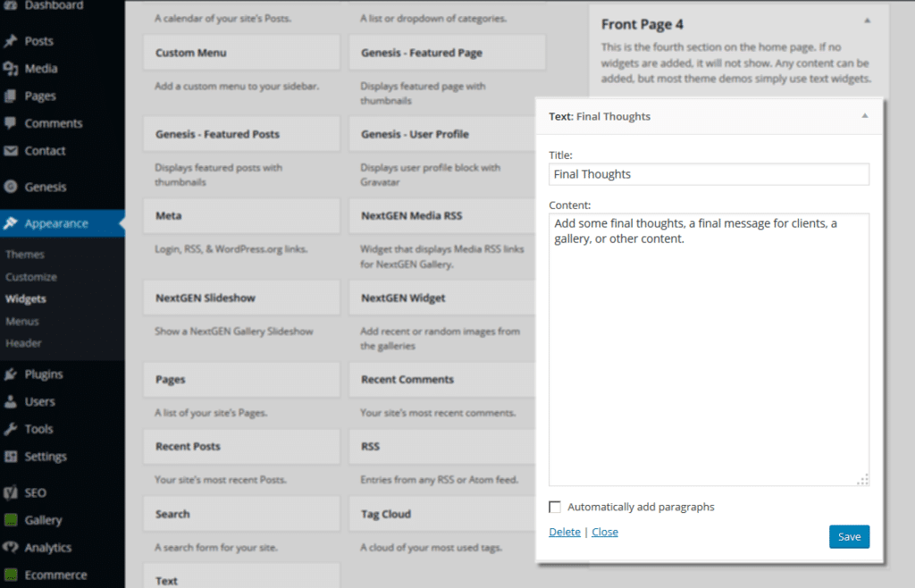Select the Recent Comments widget
915x588 pixels.
click(442, 380)
